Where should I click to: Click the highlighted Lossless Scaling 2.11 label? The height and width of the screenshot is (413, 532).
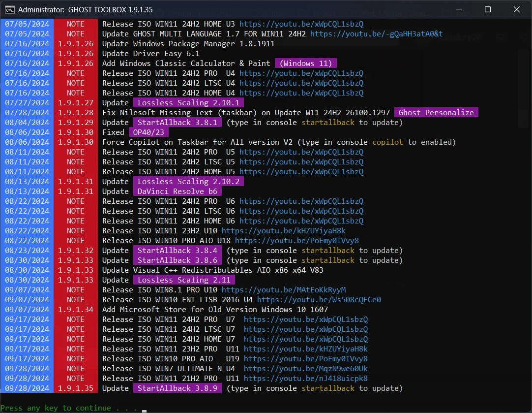click(x=184, y=280)
